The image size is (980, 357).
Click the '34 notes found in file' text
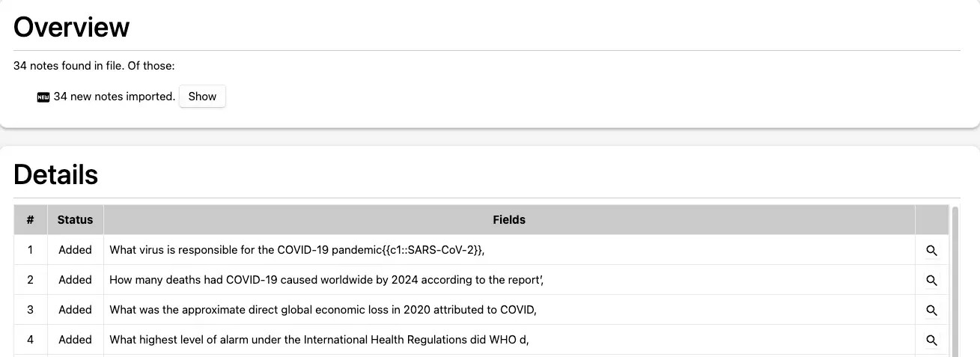tap(94, 66)
